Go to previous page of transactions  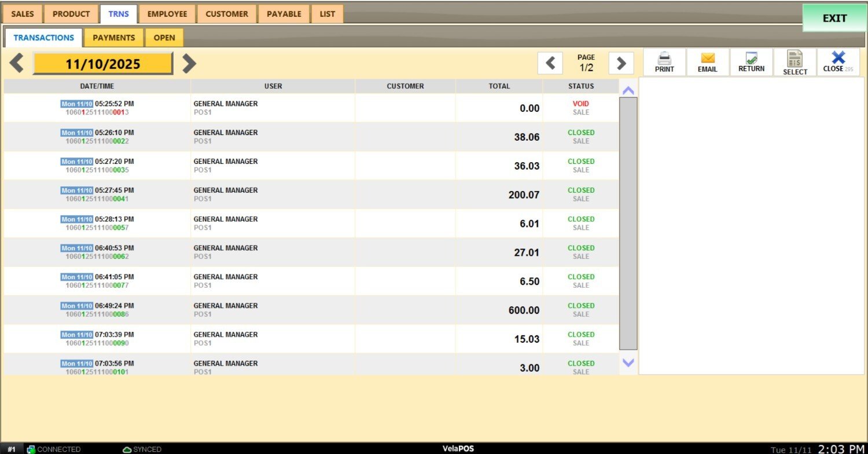(550, 63)
